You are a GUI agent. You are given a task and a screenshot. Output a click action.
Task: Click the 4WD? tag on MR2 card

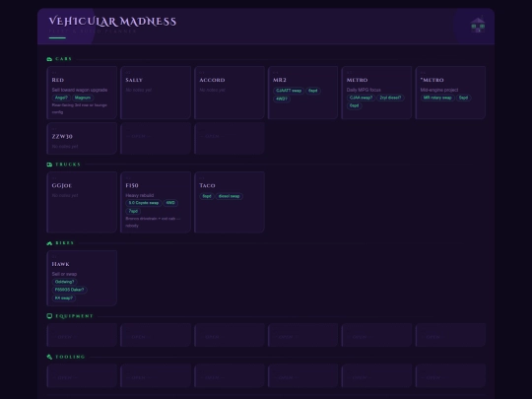click(282, 100)
